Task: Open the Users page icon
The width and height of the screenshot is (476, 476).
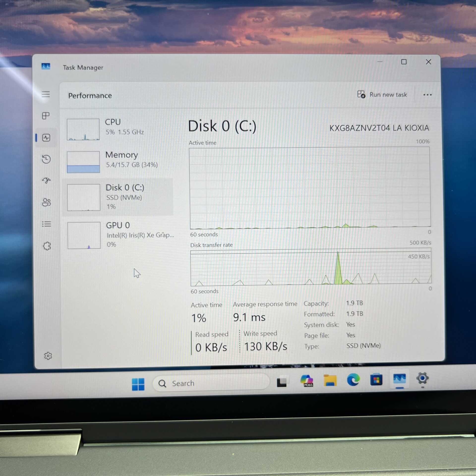Action: point(47,202)
